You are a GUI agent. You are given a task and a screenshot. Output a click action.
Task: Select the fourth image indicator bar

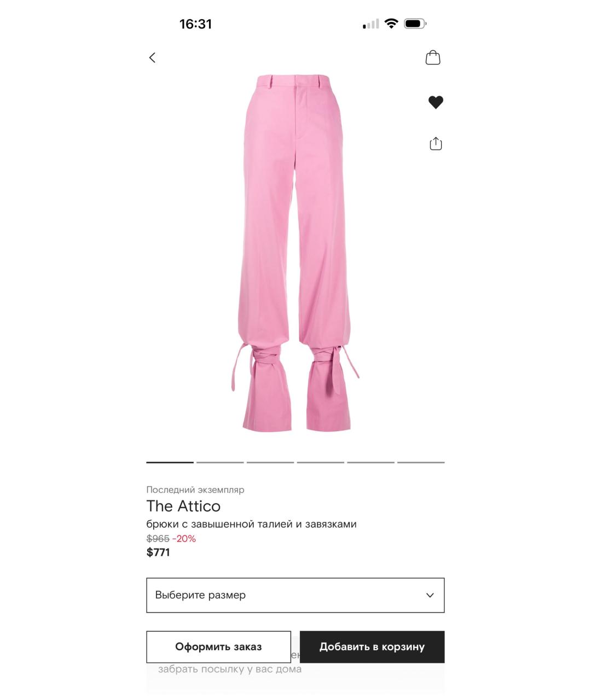[x=321, y=462]
